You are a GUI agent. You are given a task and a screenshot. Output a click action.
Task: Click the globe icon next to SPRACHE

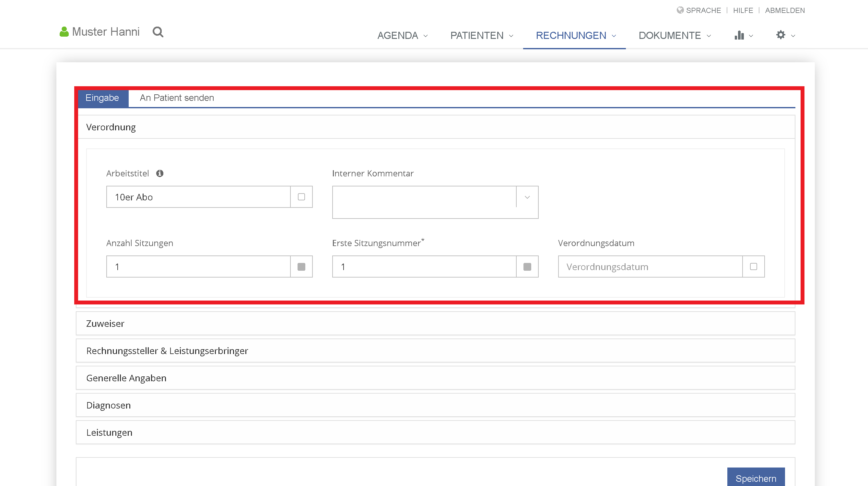point(680,10)
